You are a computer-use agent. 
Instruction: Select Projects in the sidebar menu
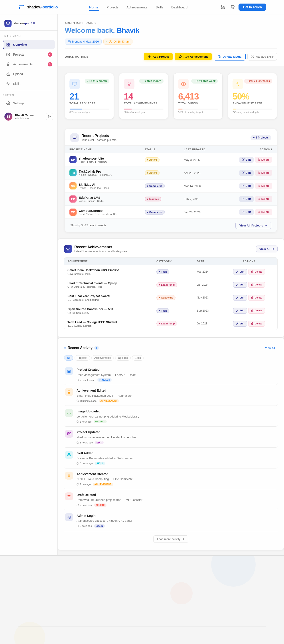[29, 55]
